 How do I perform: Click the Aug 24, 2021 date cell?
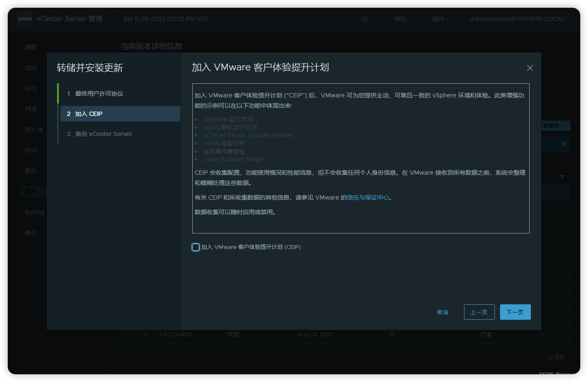click(315, 335)
